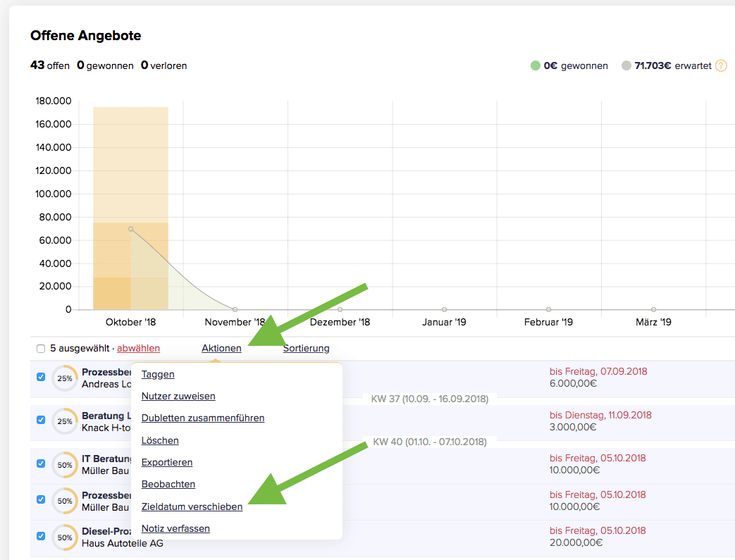Image resolution: width=735 pixels, height=560 pixels.
Task: Click the 50% ring for Diesel-Prozess row
Action: coord(65,537)
